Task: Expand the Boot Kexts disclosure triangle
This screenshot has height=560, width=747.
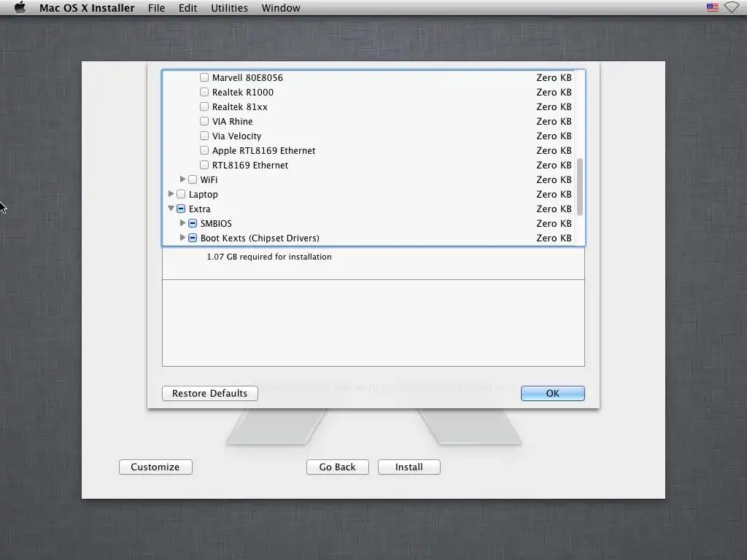Action: click(x=182, y=238)
